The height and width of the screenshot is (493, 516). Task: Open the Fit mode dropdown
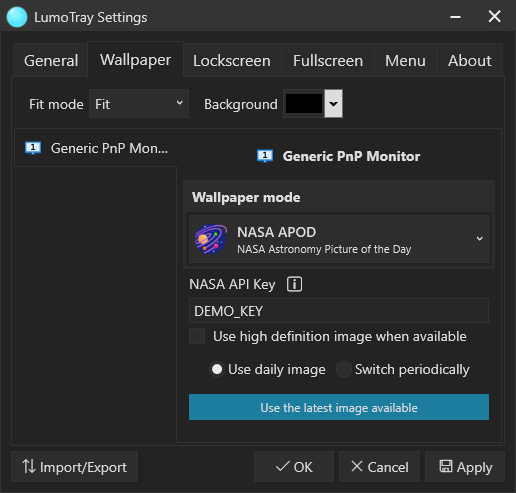pyautogui.click(x=139, y=104)
